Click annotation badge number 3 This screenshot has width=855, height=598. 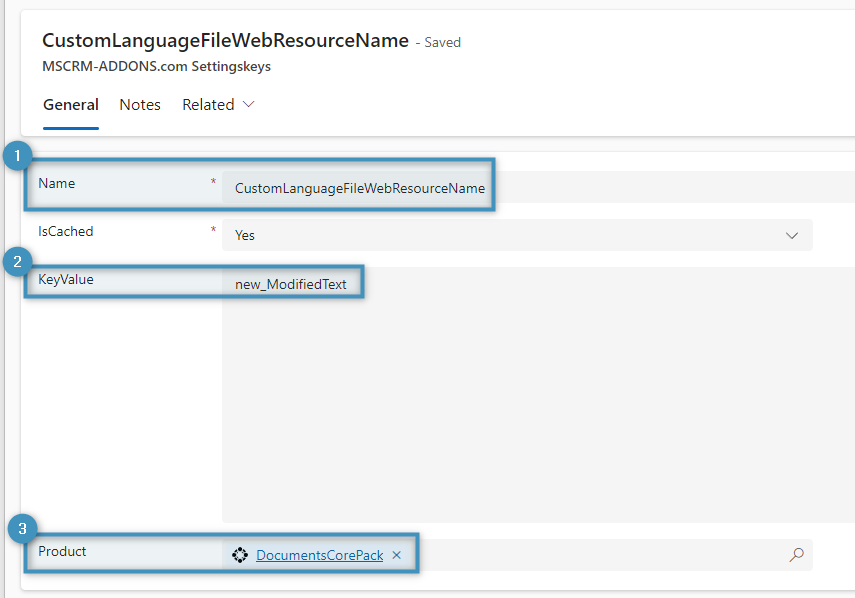tap(22, 527)
